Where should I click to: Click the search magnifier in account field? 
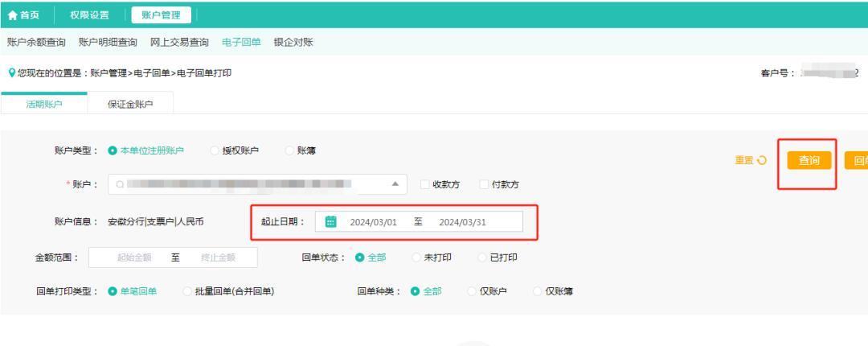coord(119,184)
